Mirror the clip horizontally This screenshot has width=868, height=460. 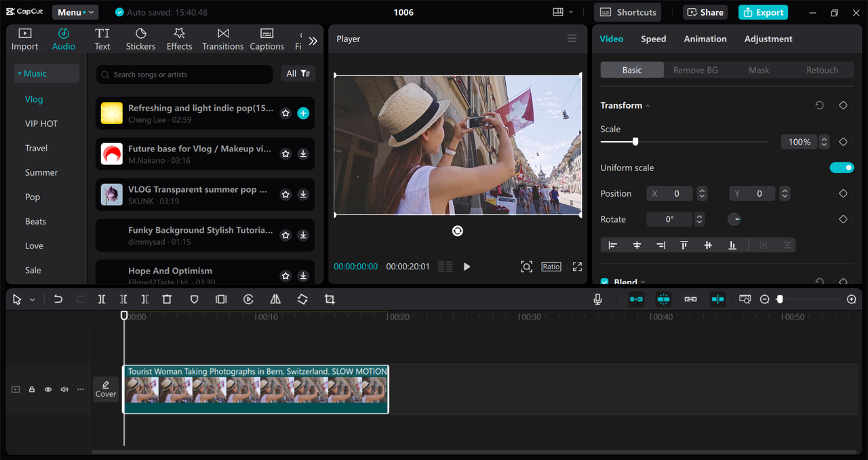pyautogui.click(x=275, y=299)
